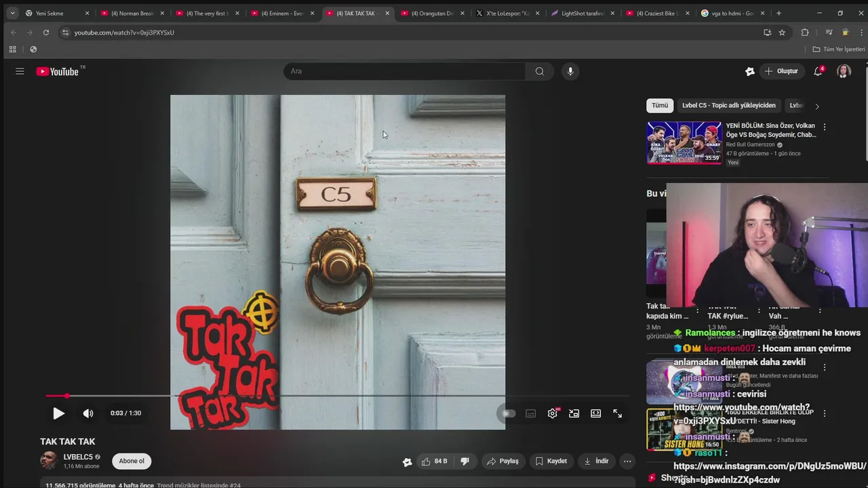
Task: Reload the page
Action: click(x=46, y=33)
